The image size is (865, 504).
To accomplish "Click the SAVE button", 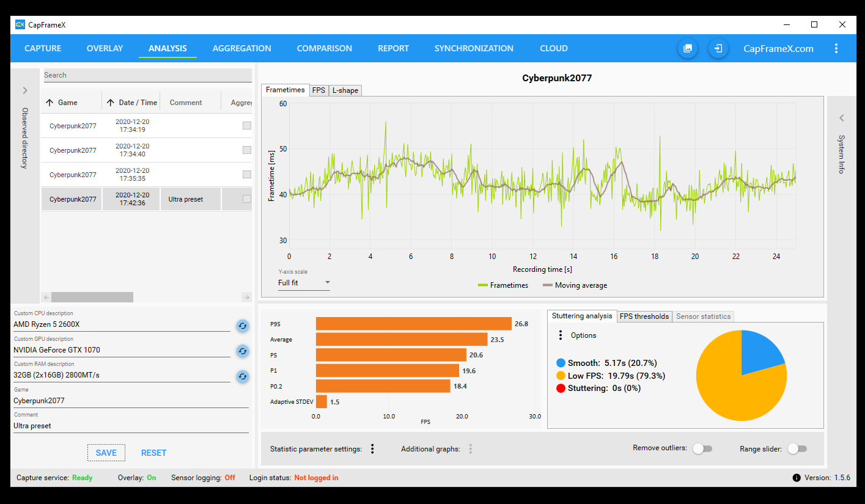I will [106, 453].
